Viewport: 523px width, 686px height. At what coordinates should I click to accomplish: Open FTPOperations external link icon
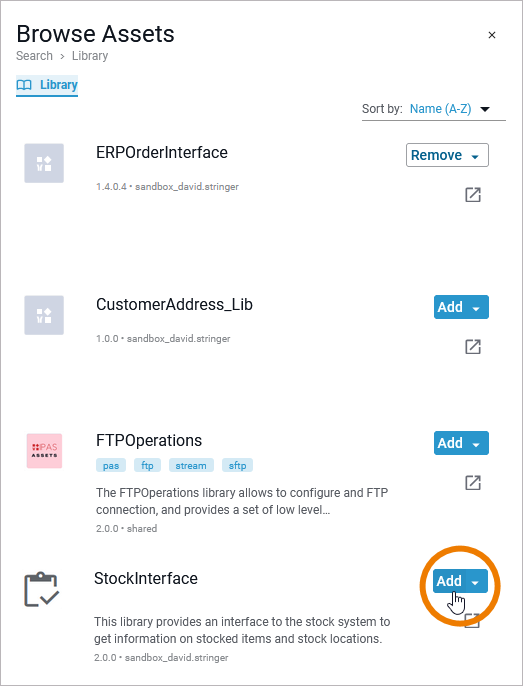click(473, 483)
